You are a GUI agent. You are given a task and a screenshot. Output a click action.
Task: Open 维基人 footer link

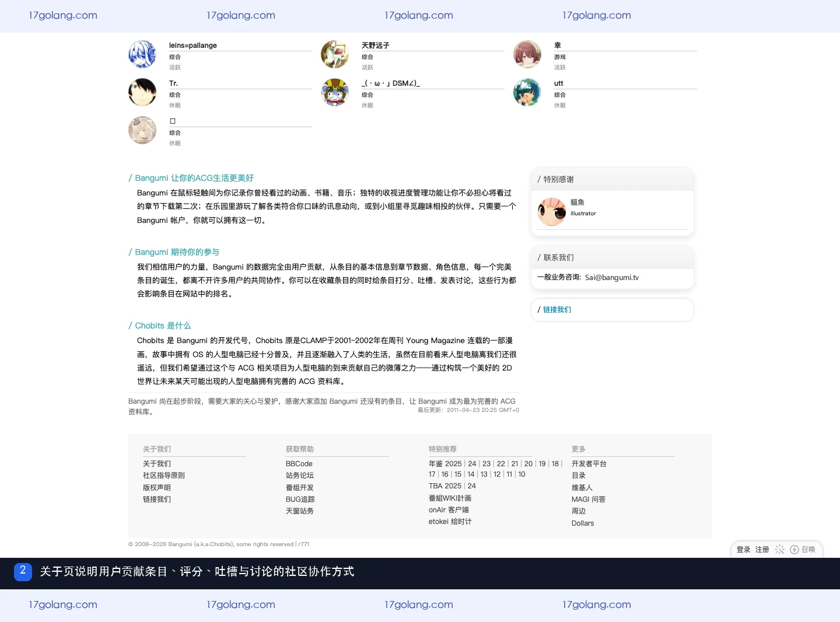click(x=582, y=488)
